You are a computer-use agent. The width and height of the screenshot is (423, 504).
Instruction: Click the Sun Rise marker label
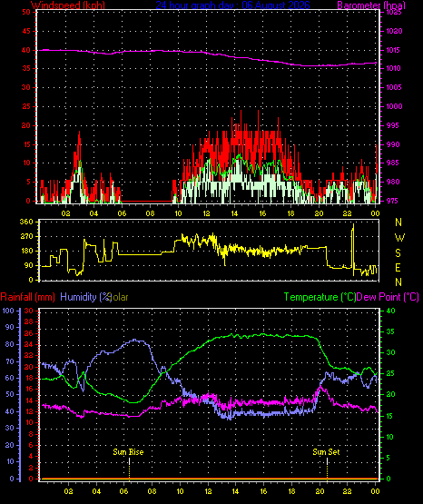pos(128,452)
